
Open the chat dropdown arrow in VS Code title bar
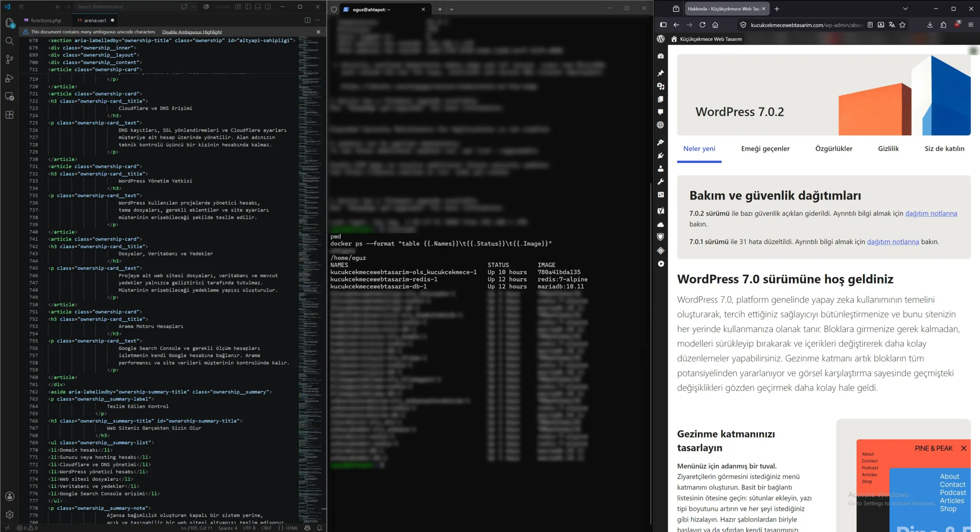click(x=193, y=7)
